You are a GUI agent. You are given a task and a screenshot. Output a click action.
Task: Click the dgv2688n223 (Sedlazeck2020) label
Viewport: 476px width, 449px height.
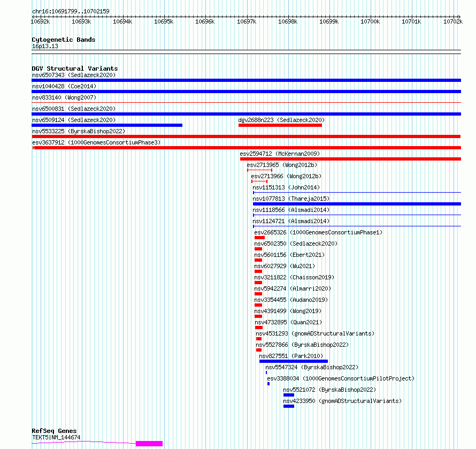point(281,120)
